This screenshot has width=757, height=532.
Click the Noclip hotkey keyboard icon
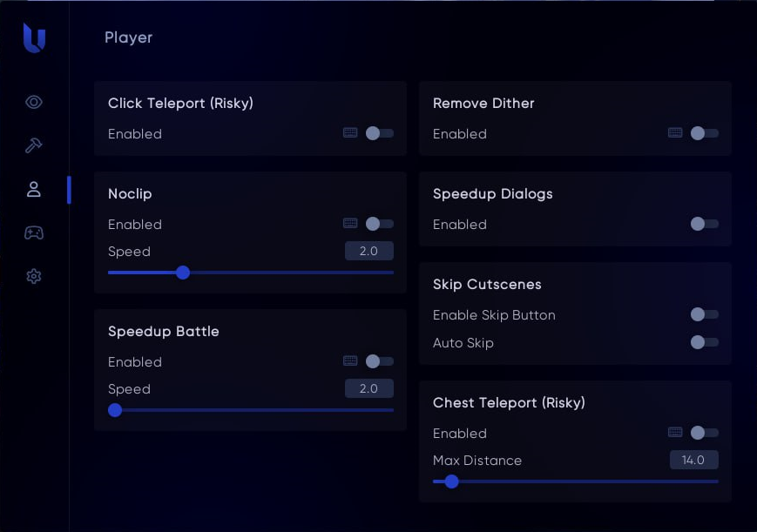pos(350,224)
